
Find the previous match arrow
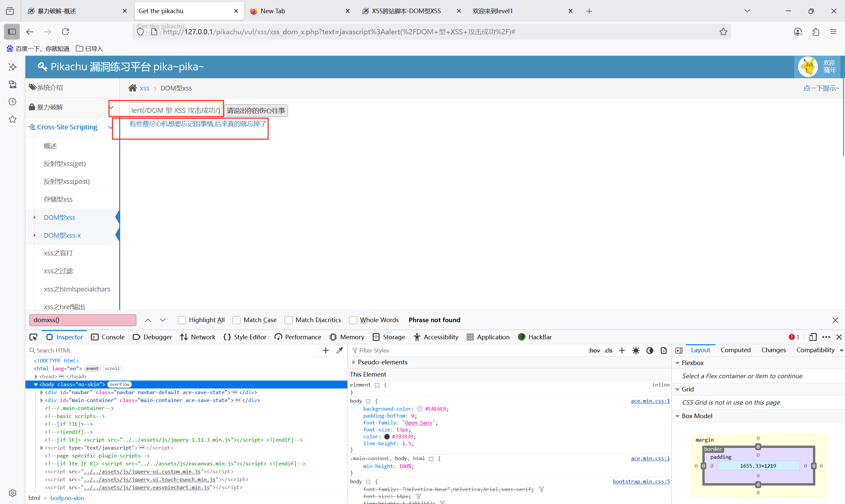click(x=148, y=320)
